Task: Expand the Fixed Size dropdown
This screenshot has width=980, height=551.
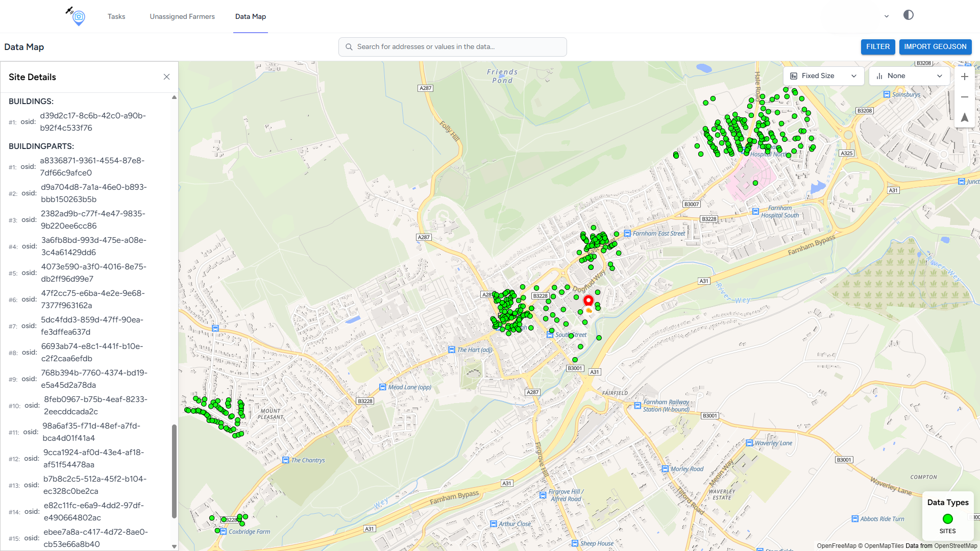Action: click(x=823, y=76)
